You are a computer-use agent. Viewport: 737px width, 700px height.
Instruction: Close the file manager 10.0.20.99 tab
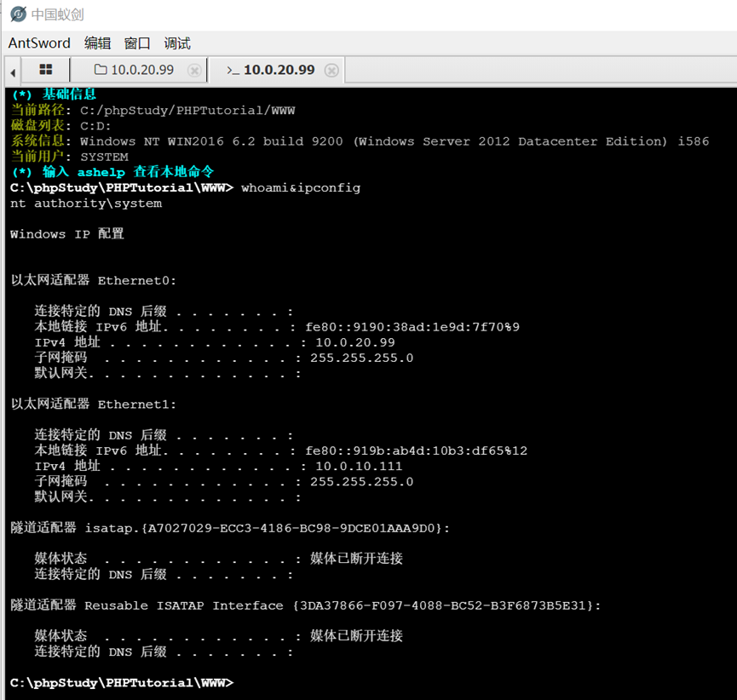(194, 71)
